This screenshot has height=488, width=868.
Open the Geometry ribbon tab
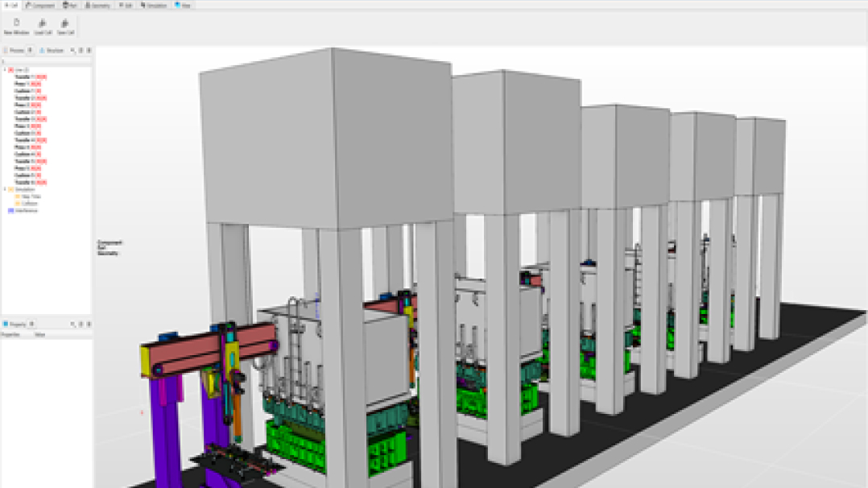(97, 4)
